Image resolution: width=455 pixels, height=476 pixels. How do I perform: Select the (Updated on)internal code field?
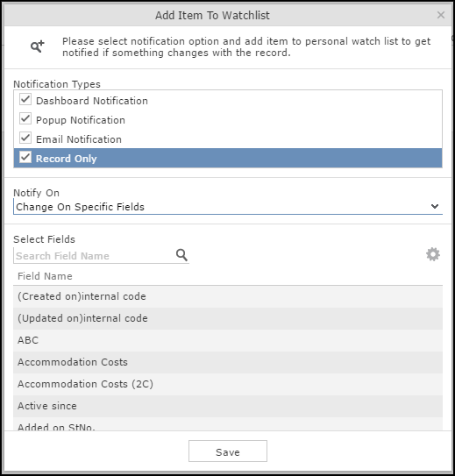click(x=228, y=318)
